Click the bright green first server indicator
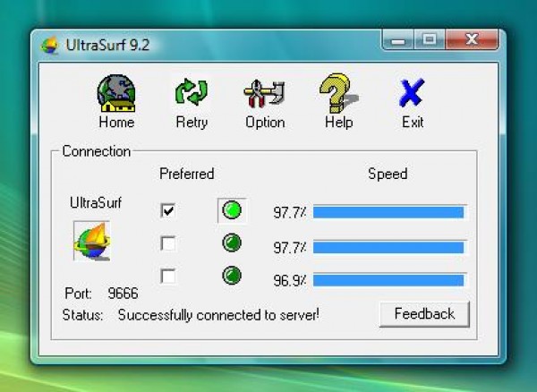Screen dimensions: 537x392 pos(232,210)
